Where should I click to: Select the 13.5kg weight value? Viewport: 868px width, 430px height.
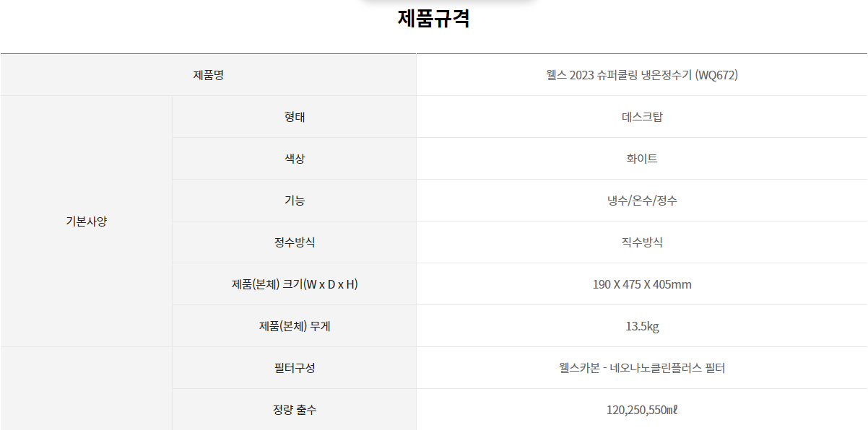(642, 326)
